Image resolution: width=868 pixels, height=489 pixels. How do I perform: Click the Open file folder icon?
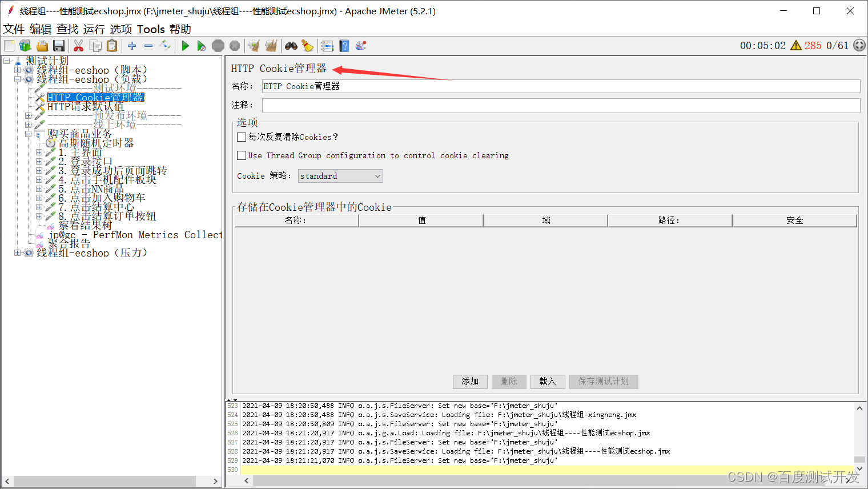click(42, 46)
